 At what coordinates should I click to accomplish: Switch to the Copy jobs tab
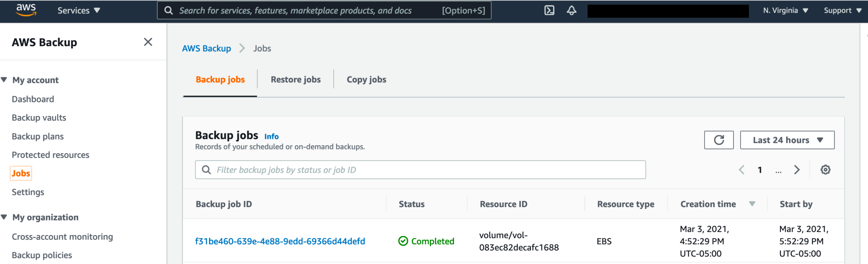click(x=366, y=80)
